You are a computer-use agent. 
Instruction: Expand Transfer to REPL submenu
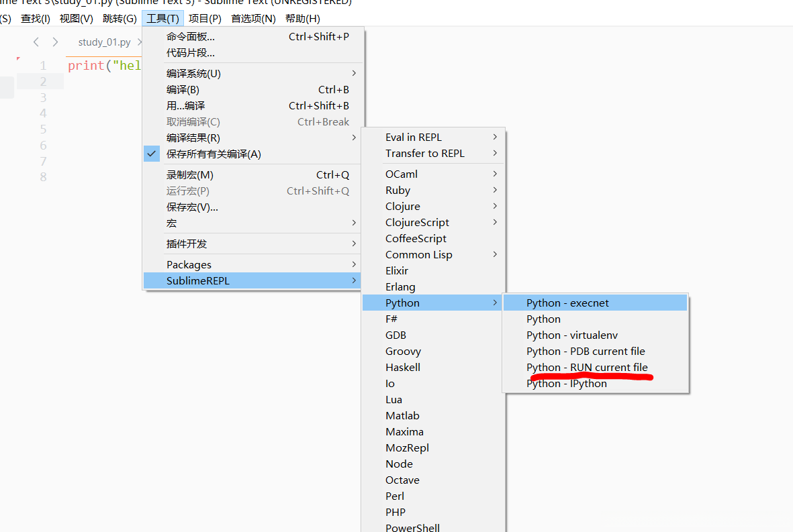433,153
